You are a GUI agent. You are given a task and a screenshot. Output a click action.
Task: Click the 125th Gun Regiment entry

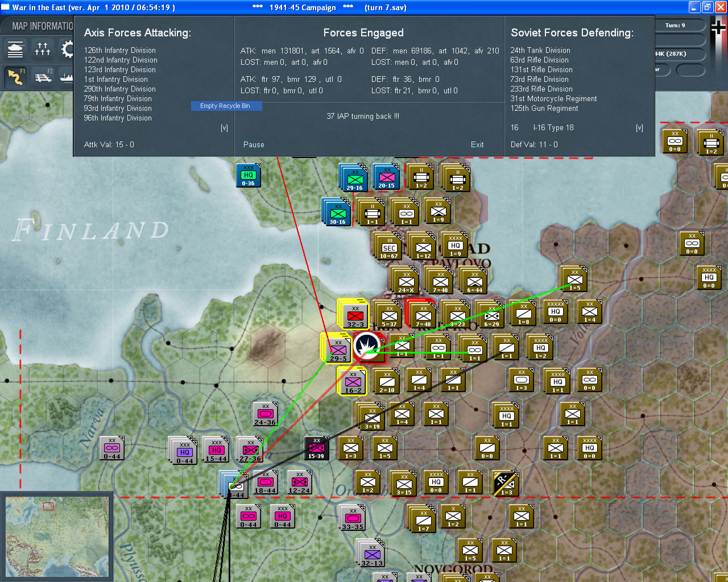point(544,109)
